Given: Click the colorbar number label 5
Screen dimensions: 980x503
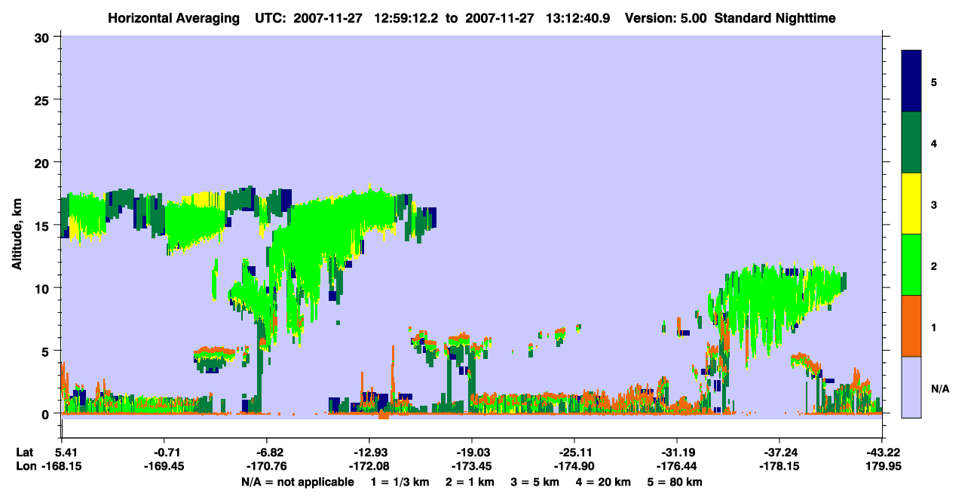Looking at the screenshot, I should click(935, 81).
